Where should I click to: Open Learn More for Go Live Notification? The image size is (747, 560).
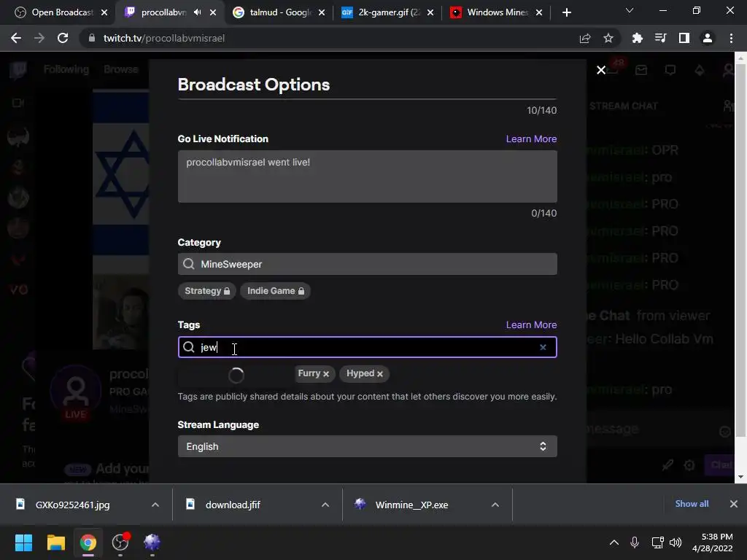tap(531, 139)
